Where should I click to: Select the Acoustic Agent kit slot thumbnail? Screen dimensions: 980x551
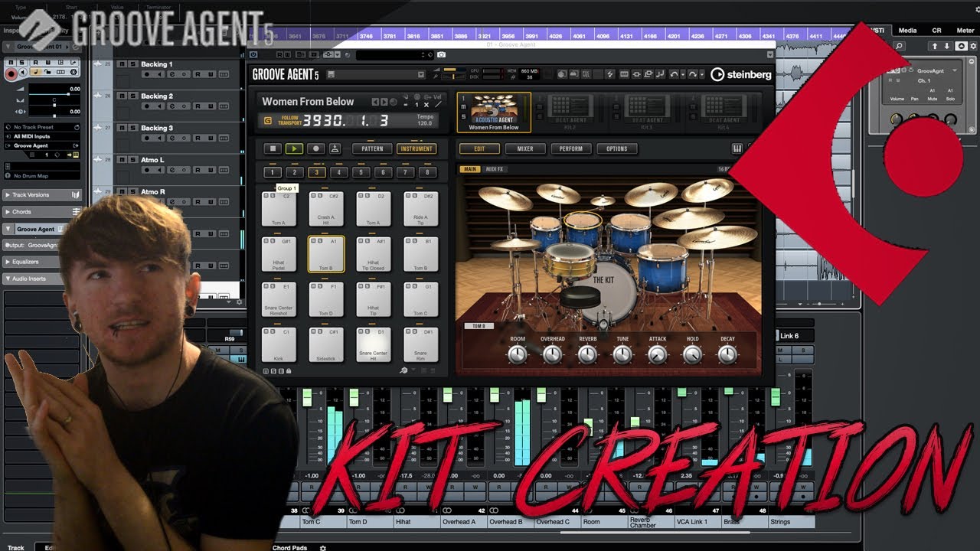click(494, 112)
